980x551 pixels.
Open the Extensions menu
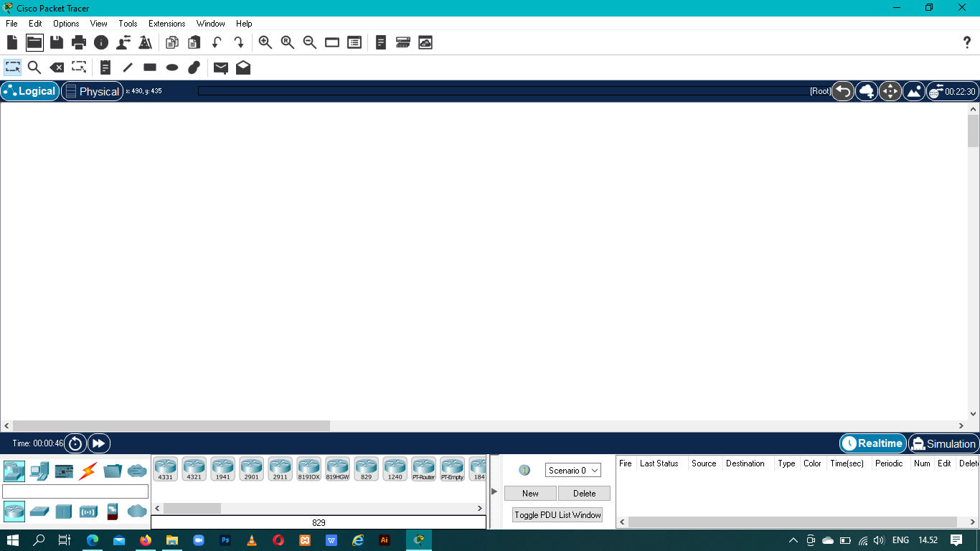click(166, 24)
